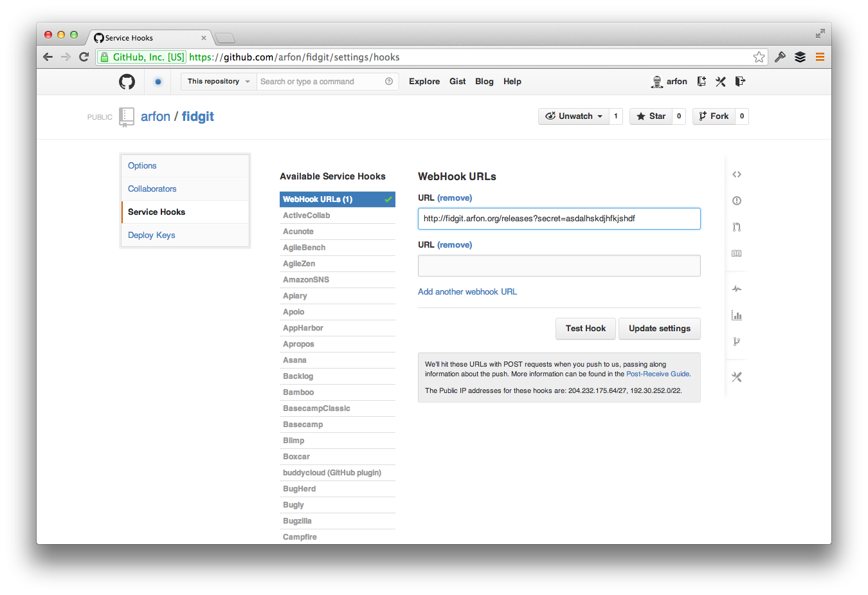
Task: Open the browser key extension icon
Action: (780, 57)
